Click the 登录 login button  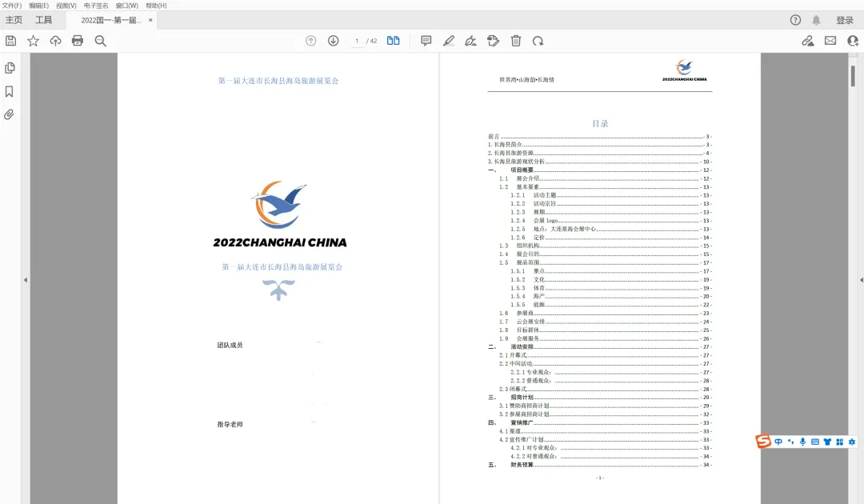tap(845, 20)
